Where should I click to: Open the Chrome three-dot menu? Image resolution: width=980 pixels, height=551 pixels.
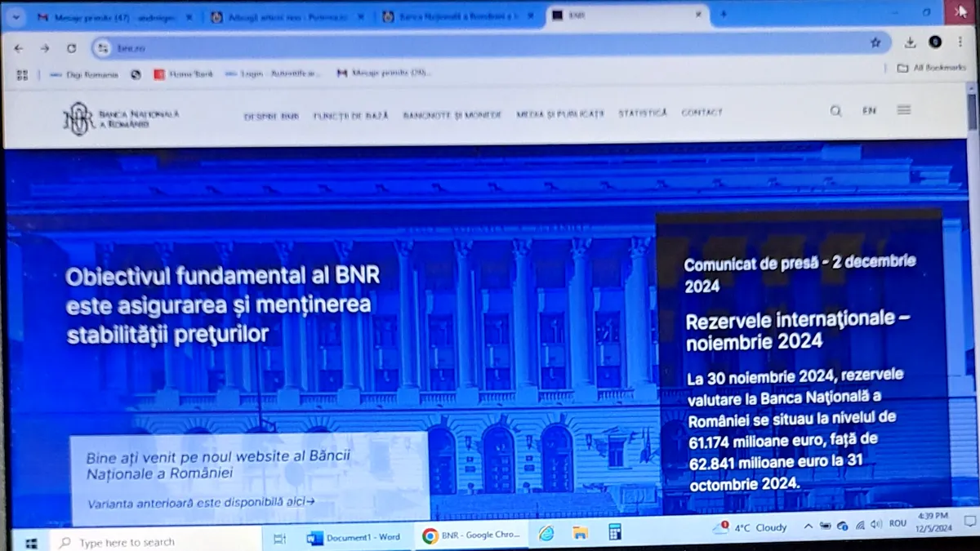click(960, 42)
